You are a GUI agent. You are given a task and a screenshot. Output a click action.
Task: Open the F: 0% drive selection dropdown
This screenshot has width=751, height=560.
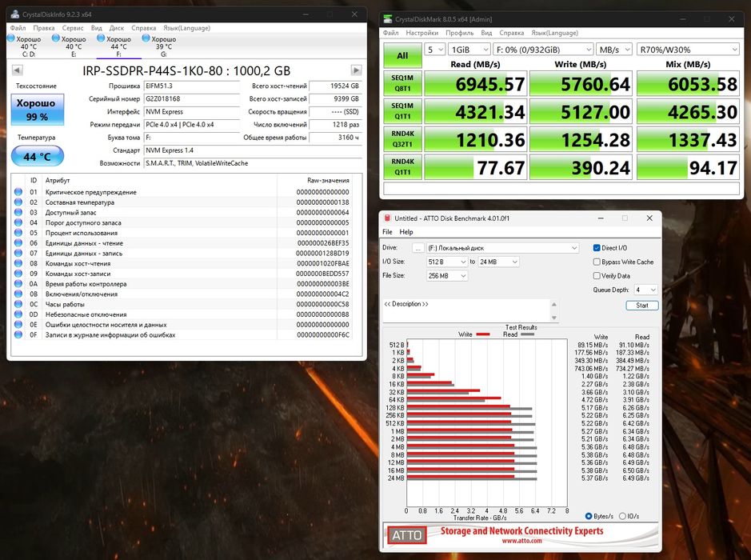544,50
